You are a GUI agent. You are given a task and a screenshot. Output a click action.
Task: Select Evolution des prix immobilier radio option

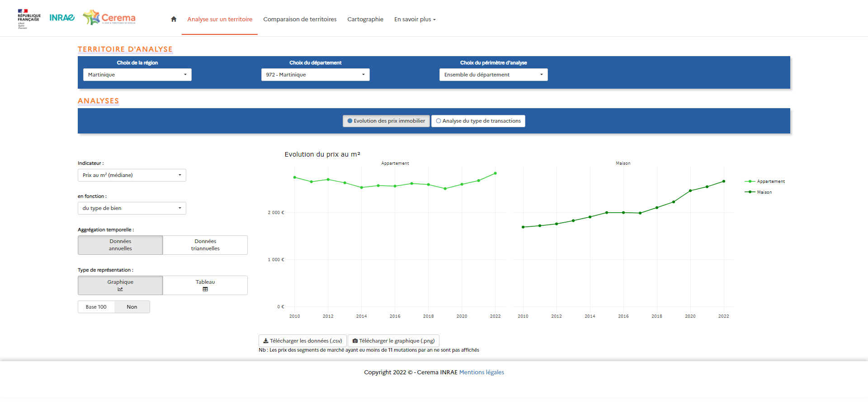386,121
